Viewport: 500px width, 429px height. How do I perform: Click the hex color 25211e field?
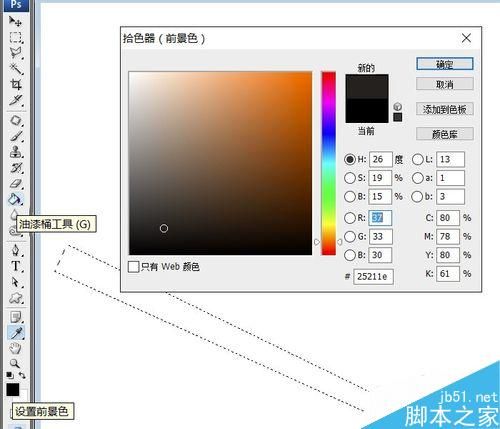[373, 276]
